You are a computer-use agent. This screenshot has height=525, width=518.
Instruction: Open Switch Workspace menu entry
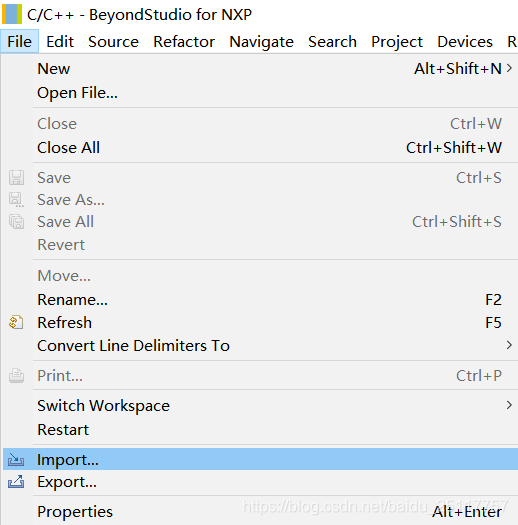click(259, 405)
